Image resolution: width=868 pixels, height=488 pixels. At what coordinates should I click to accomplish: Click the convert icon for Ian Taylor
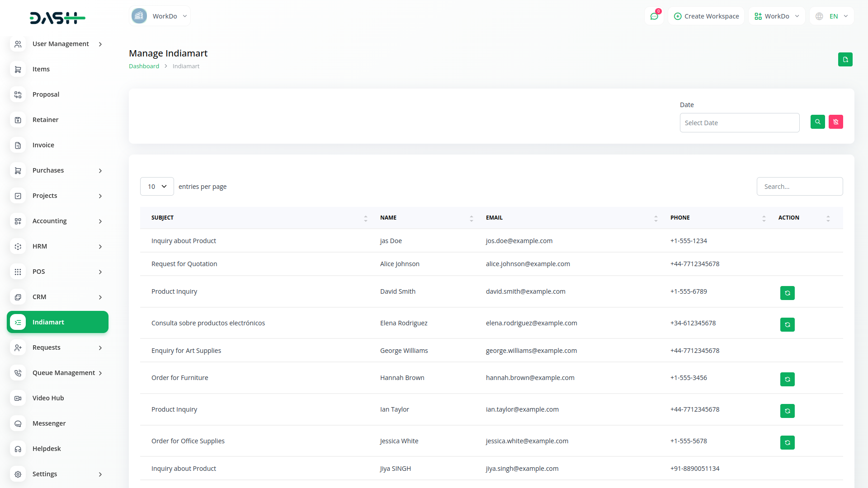(787, 411)
